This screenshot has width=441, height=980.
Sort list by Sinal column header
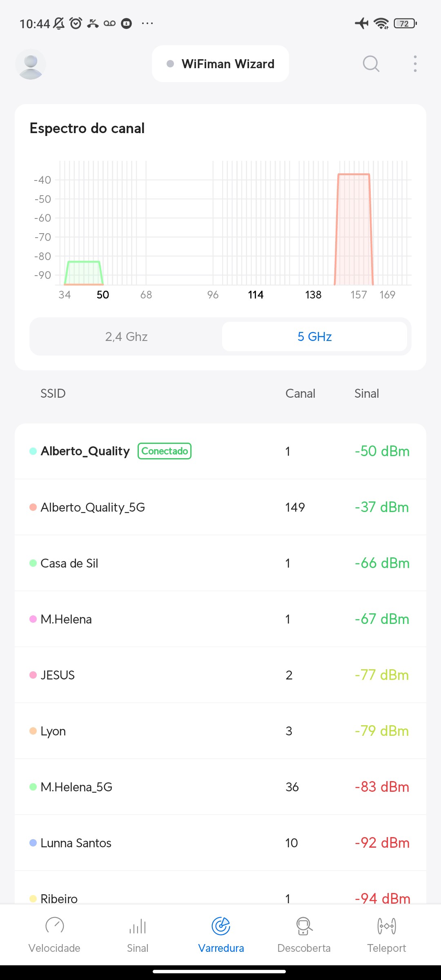coord(366,394)
